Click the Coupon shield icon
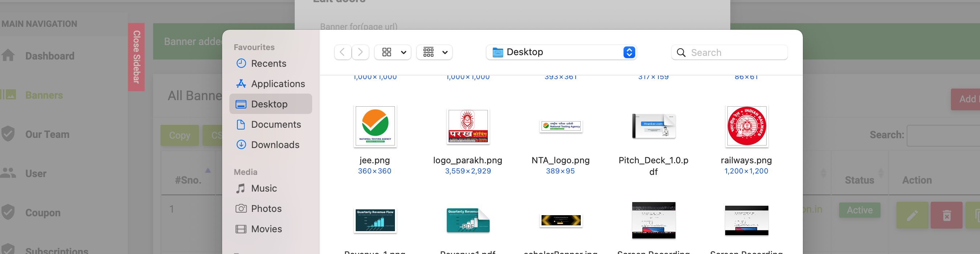 [x=8, y=212]
